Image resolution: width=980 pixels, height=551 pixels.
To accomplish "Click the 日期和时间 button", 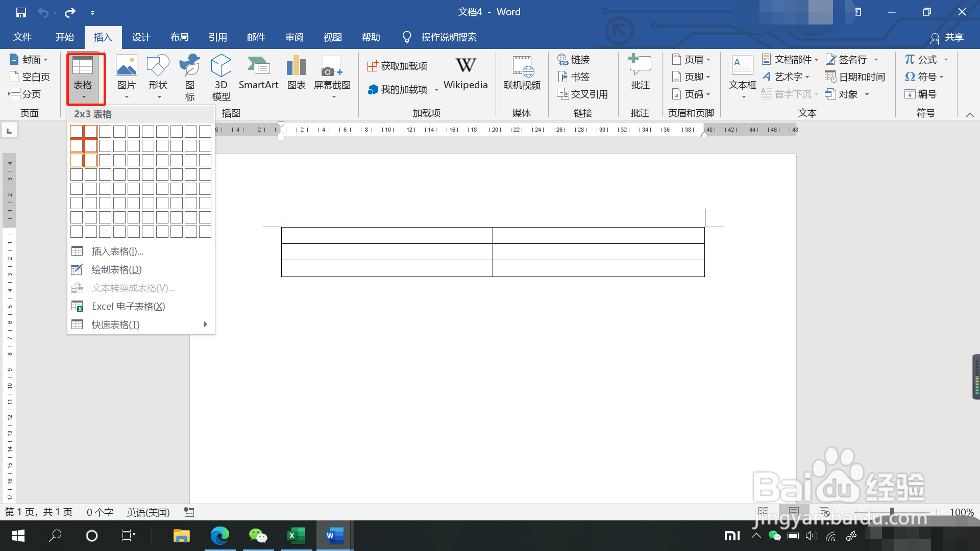I will (855, 77).
